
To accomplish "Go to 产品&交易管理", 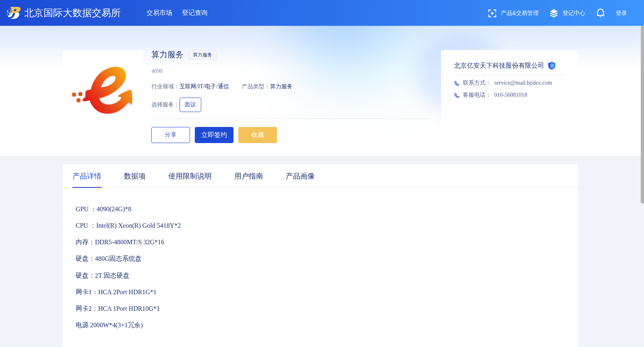I will (x=520, y=13).
